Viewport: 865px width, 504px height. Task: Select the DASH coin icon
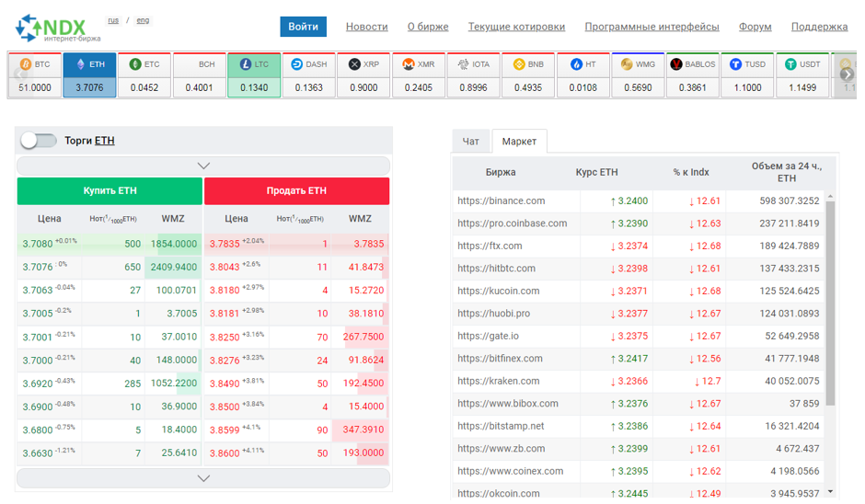tap(297, 64)
